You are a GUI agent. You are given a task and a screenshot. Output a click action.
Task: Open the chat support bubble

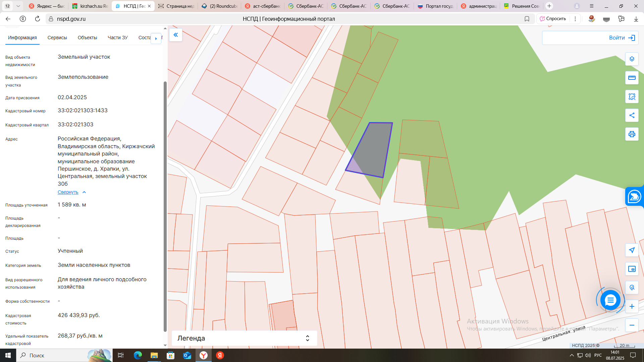610,300
